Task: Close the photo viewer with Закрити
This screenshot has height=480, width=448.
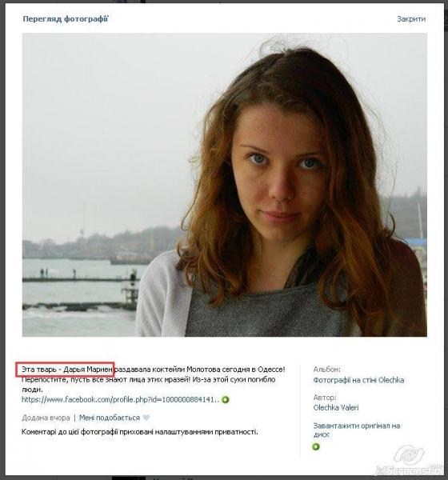Action: (411, 19)
